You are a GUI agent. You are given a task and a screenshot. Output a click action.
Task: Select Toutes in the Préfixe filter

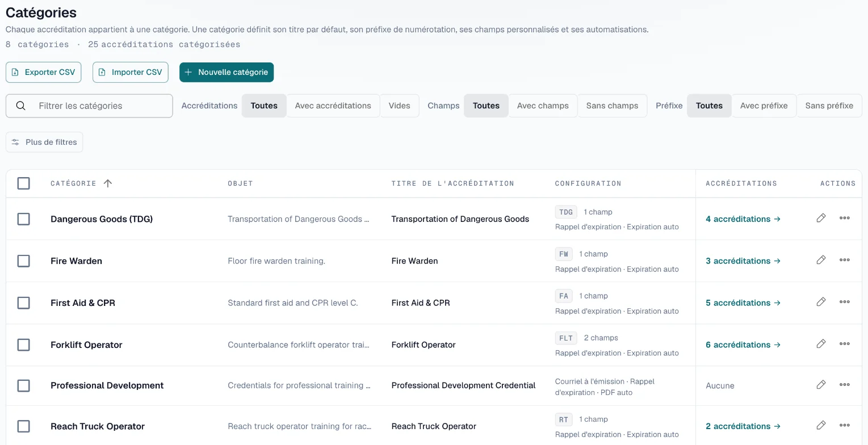(709, 106)
